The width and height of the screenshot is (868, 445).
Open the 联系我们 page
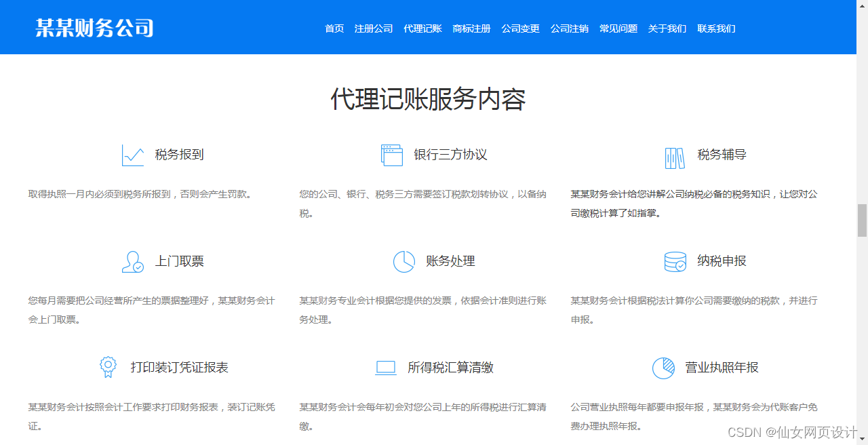716,28
